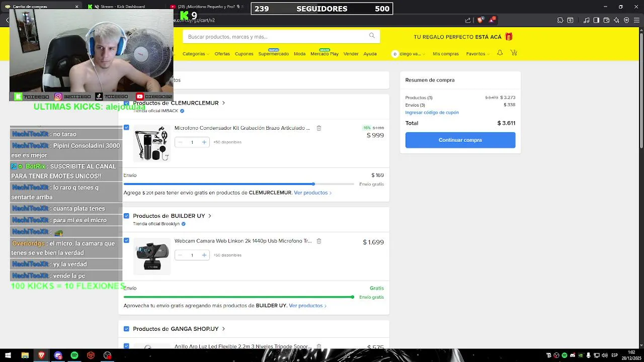The width and height of the screenshot is (644, 362).
Task: Open Ayuda in the navigation menu
Action: click(x=370, y=54)
